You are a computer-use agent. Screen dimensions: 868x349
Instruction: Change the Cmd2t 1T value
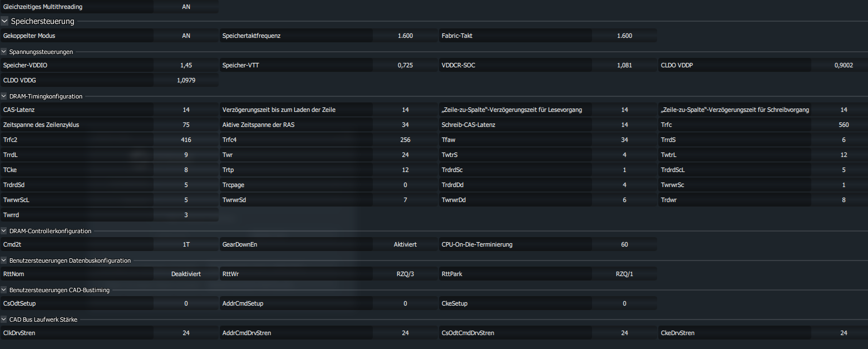click(186, 244)
